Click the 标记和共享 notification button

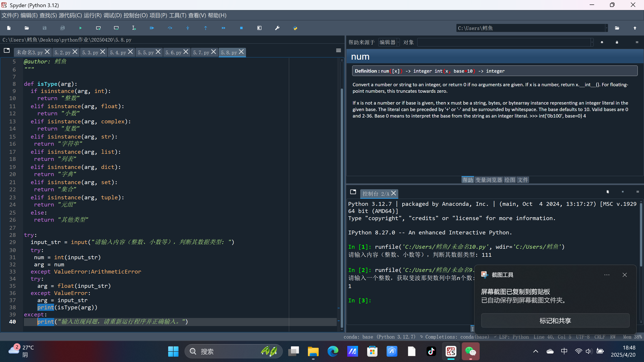[555, 320]
